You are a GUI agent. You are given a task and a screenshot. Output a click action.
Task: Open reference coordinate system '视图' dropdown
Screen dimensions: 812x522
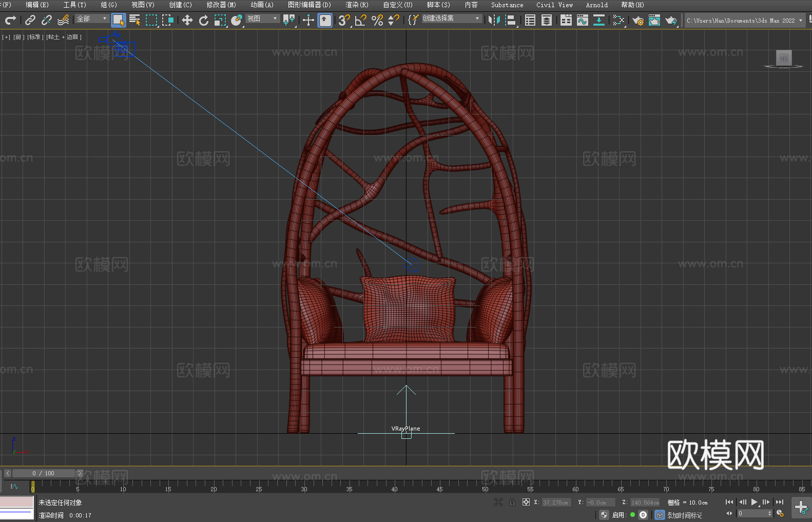pos(263,18)
